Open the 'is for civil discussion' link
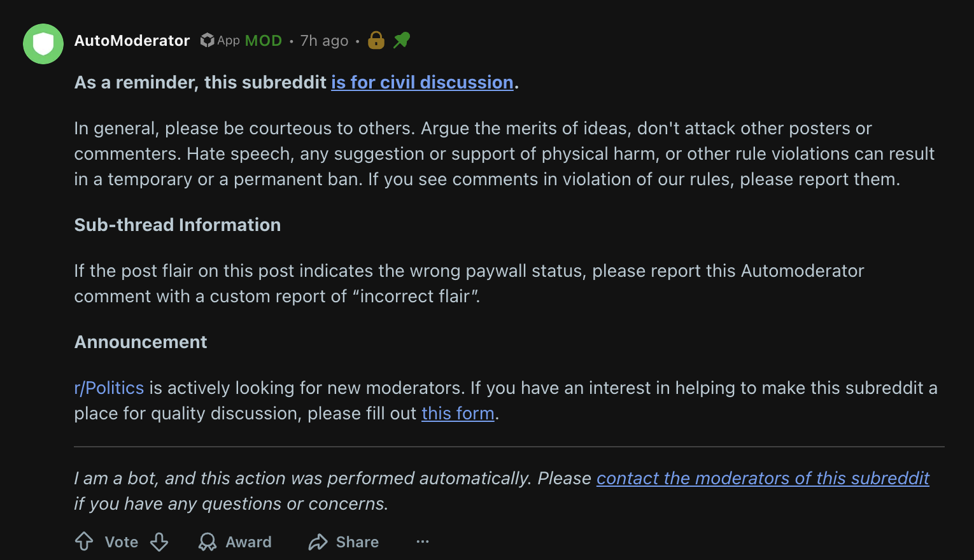Viewport: 974px width, 560px height. (x=421, y=83)
